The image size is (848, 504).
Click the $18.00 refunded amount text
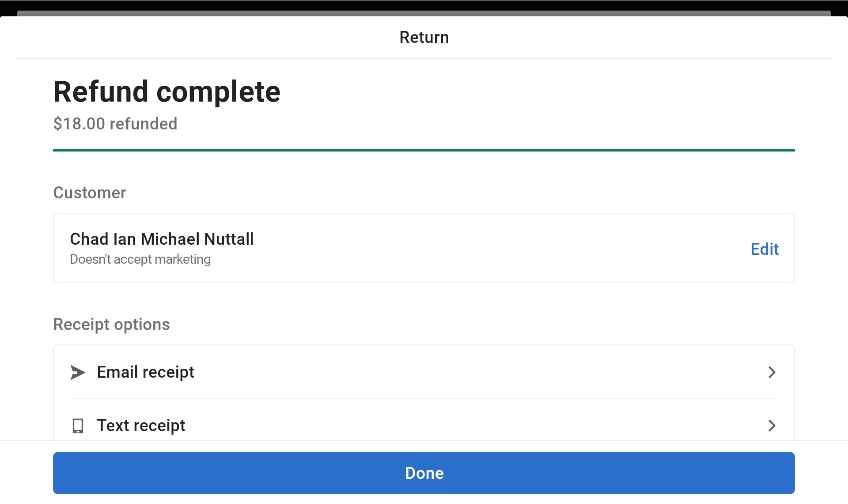(115, 124)
